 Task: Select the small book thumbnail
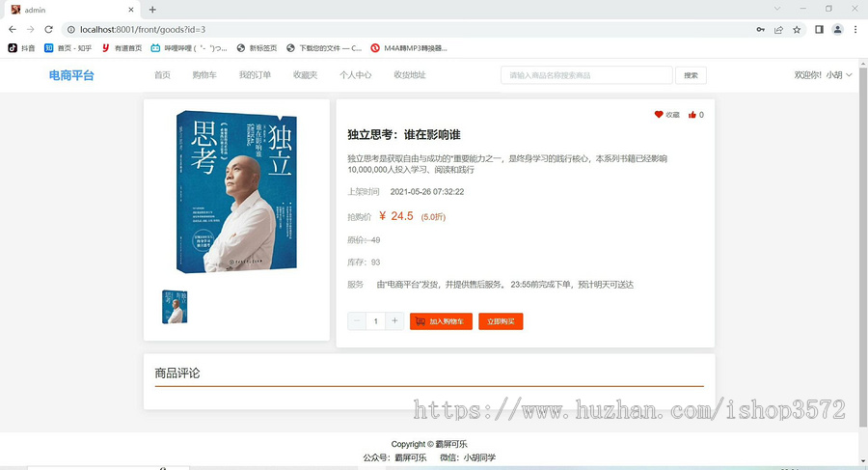coord(175,307)
